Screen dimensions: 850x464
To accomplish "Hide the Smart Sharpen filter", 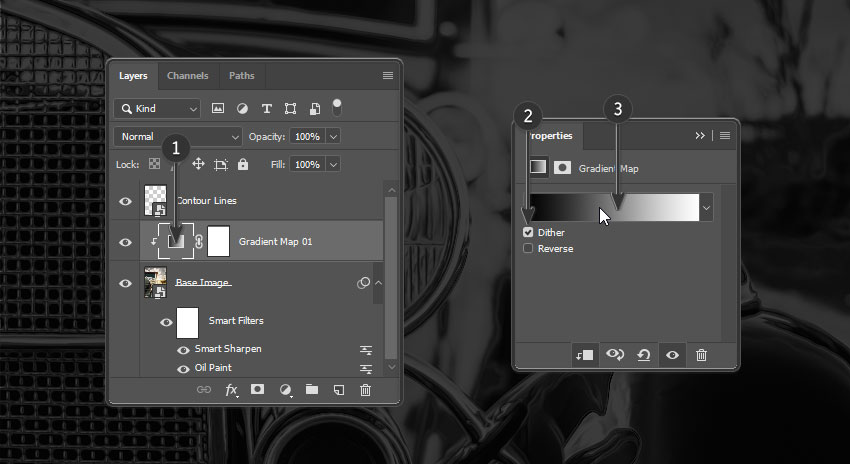I will [x=183, y=350].
